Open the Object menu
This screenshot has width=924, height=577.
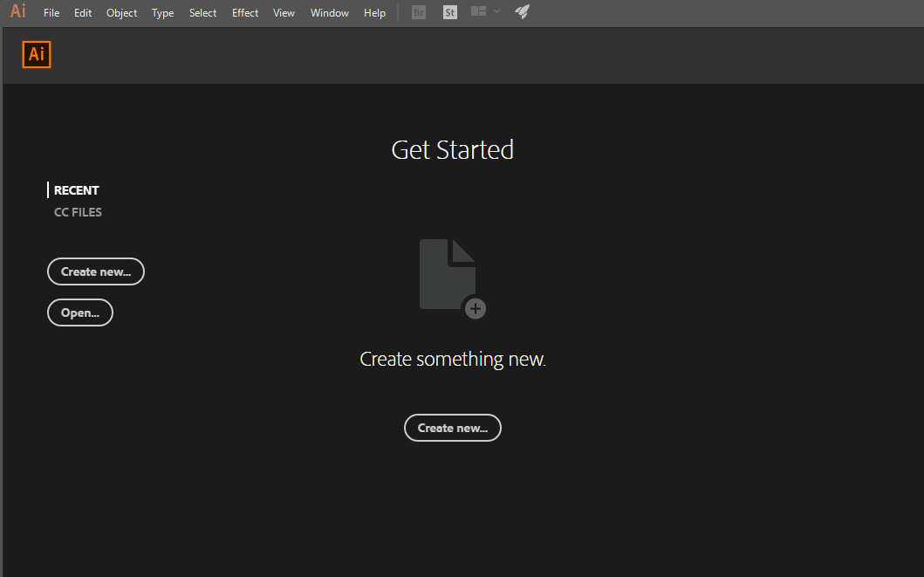tap(121, 12)
